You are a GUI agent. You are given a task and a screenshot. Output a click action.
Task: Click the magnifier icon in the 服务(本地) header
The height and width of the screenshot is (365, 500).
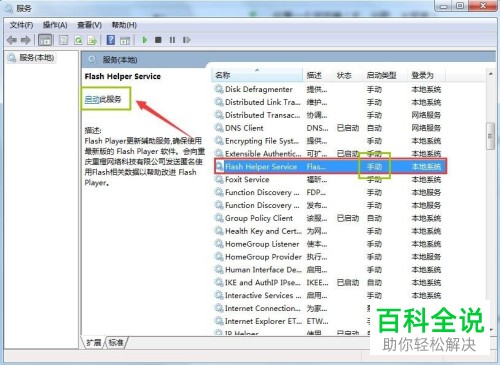pyautogui.click(x=92, y=60)
